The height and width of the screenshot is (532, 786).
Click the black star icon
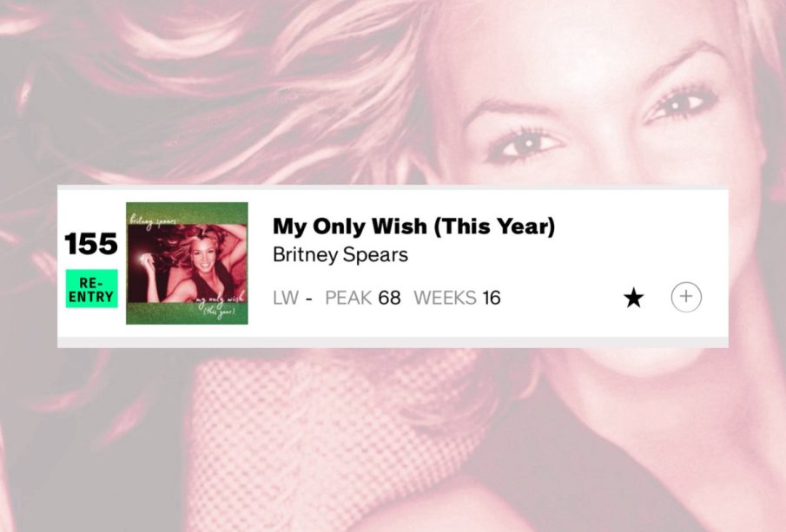pyautogui.click(x=634, y=298)
